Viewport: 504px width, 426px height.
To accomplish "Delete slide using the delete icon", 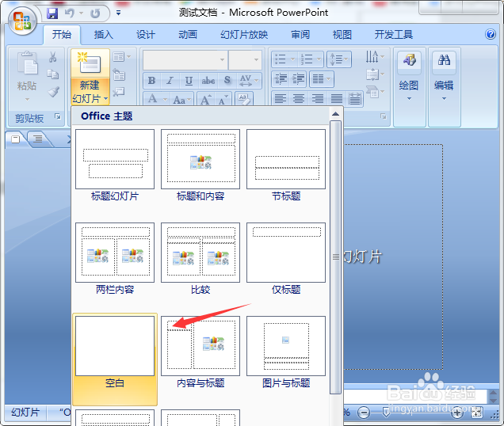I will click(x=119, y=92).
